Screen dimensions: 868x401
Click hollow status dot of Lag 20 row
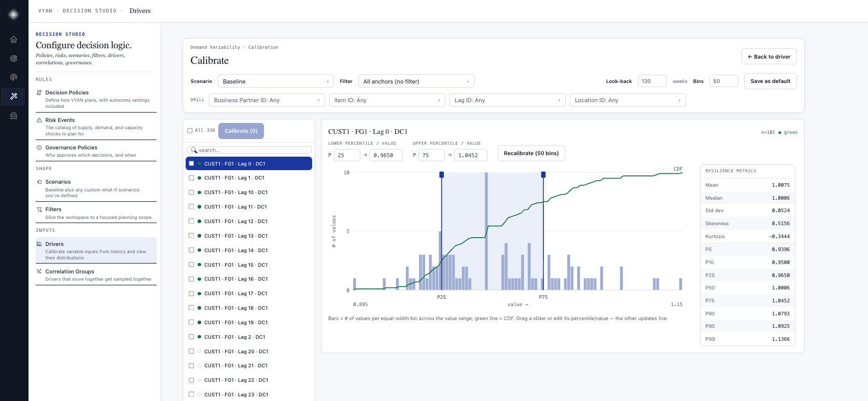[200, 351]
